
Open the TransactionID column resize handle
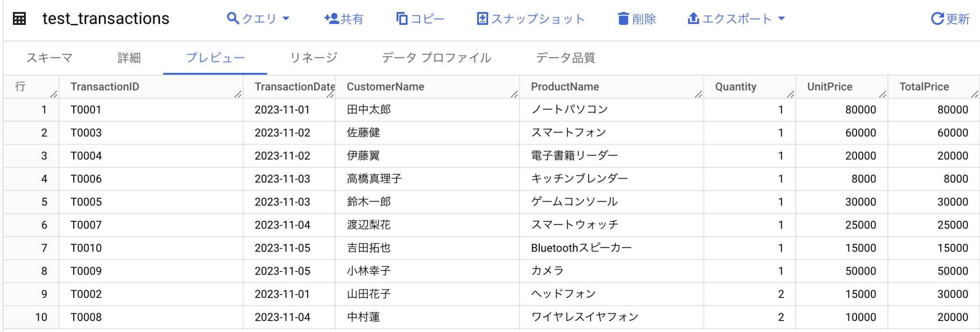(x=238, y=95)
